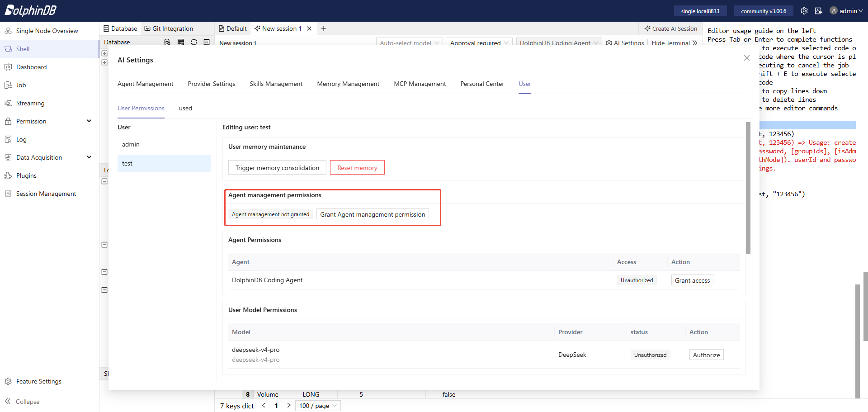
Task: Click Trigger memory consolidation button
Action: [x=277, y=168]
